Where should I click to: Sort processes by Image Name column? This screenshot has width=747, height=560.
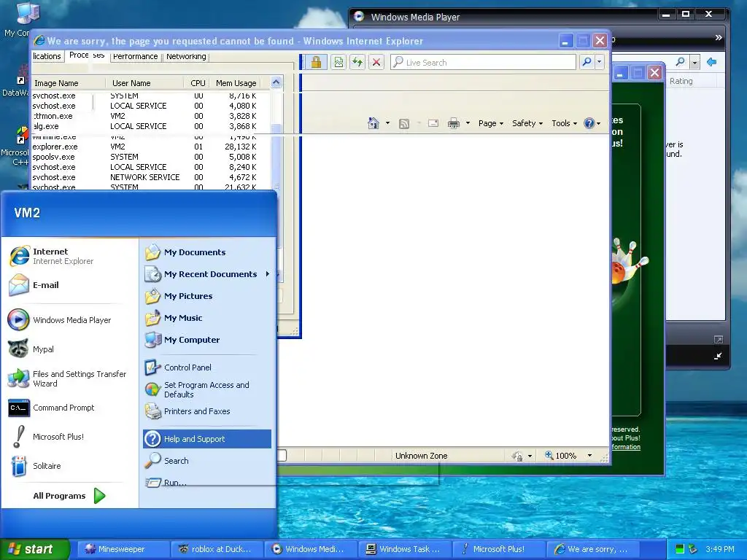point(68,83)
